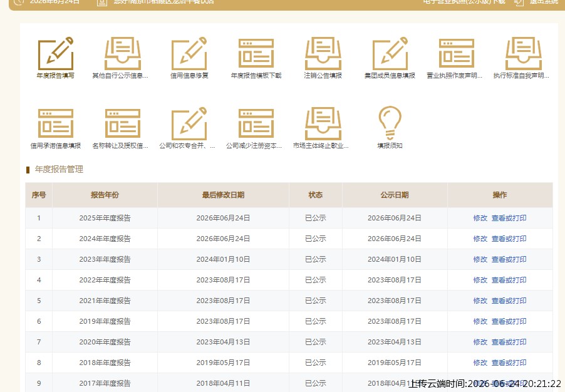
Task: Click 修改 for 2021年年度报告
Action: point(480,301)
